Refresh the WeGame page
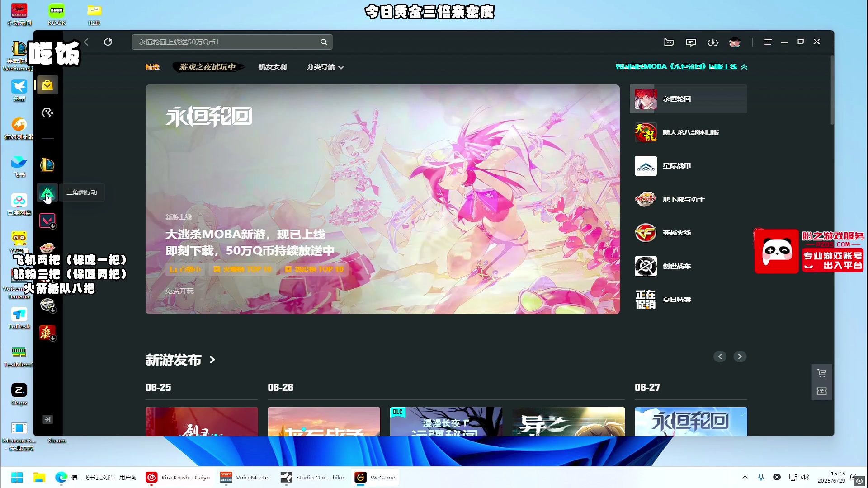Viewport: 868px width, 488px height. 108,42
